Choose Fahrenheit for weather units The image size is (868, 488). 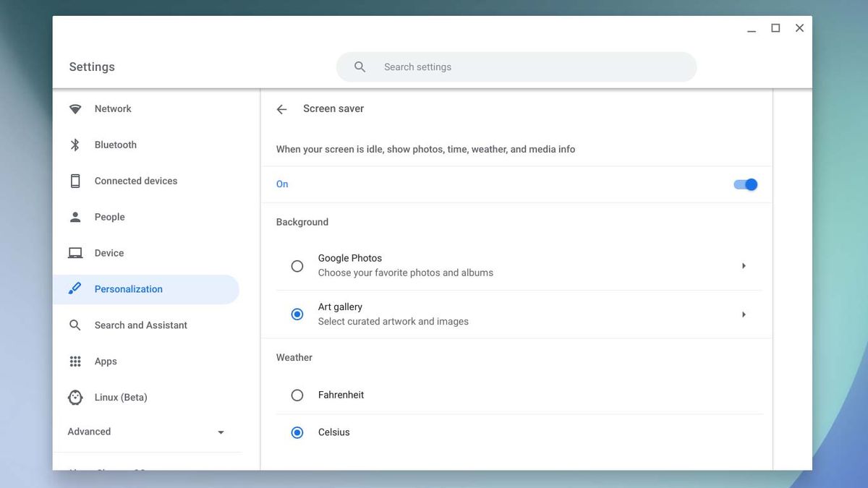297,395
